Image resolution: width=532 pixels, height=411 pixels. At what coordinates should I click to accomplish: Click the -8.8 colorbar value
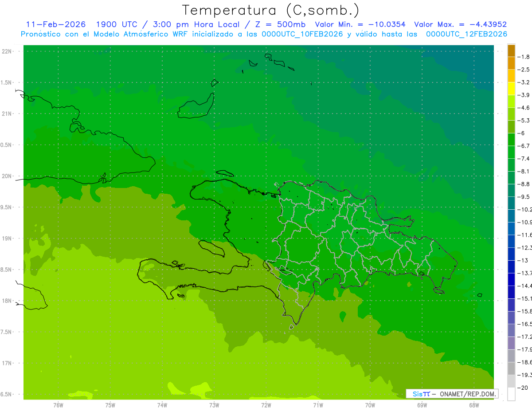pos(524,184)
